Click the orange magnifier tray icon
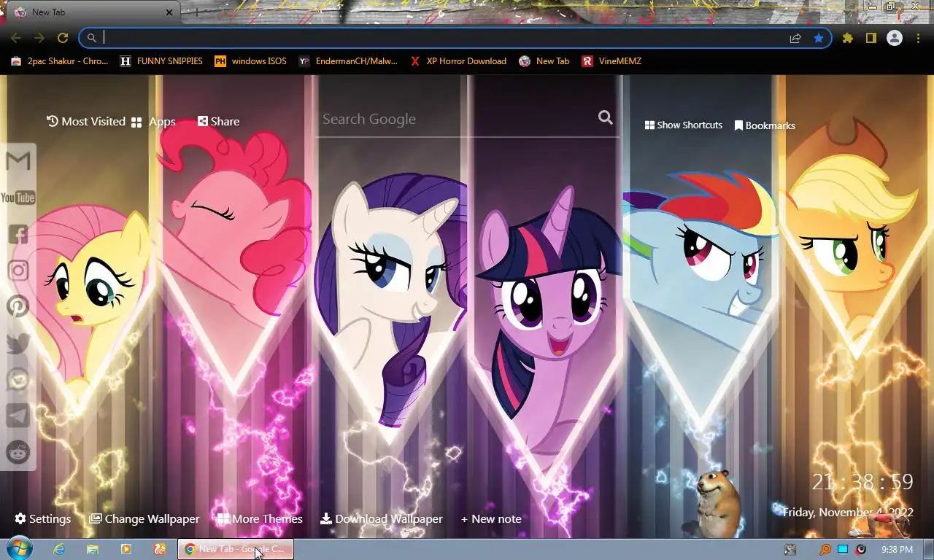Screen dimensions: 934x560 tap(825, 550)
